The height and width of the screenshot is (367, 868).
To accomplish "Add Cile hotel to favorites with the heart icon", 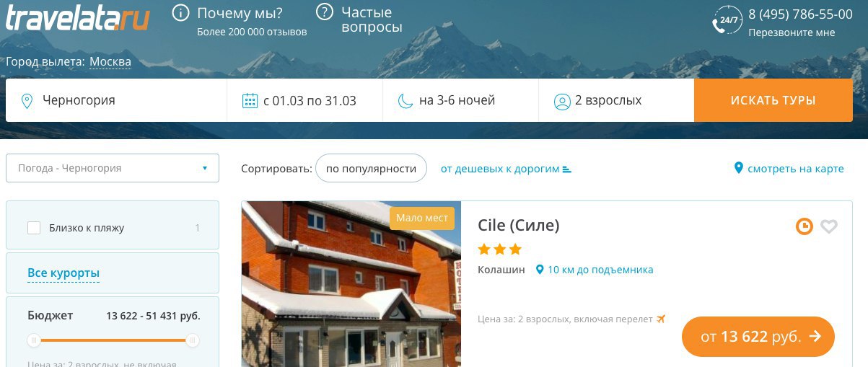I will tap(829, 226).
